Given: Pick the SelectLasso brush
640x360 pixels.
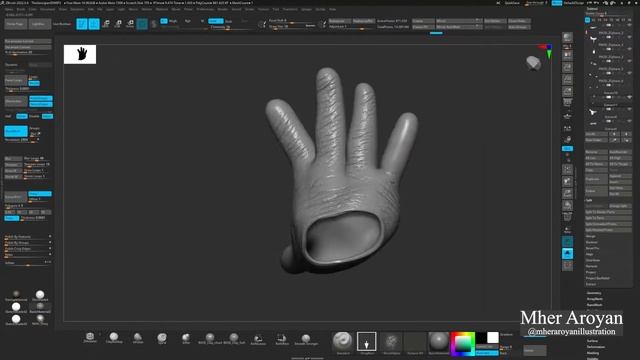Looking at the screenshot, I should pos(258,339).
